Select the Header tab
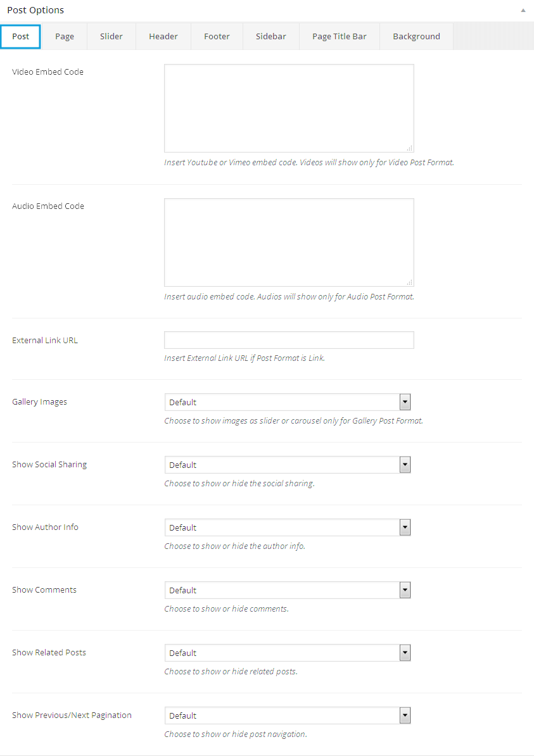 coord(163,37)
